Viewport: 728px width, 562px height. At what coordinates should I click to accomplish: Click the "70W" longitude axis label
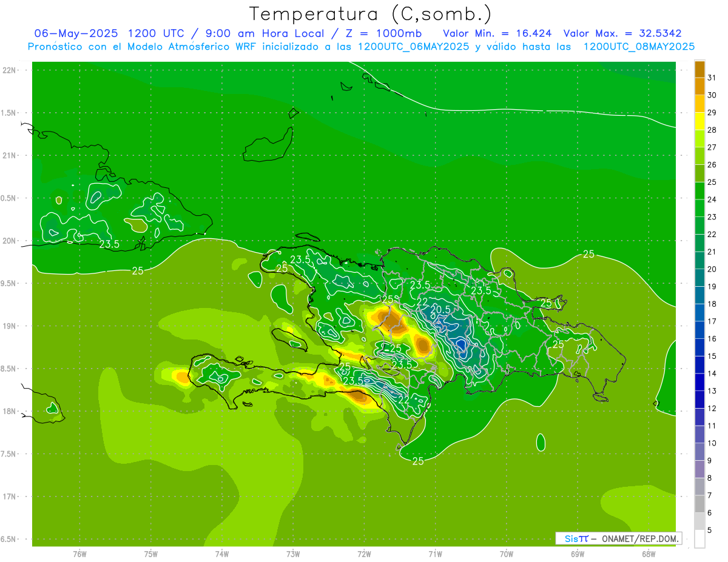[x=507, y=554]
